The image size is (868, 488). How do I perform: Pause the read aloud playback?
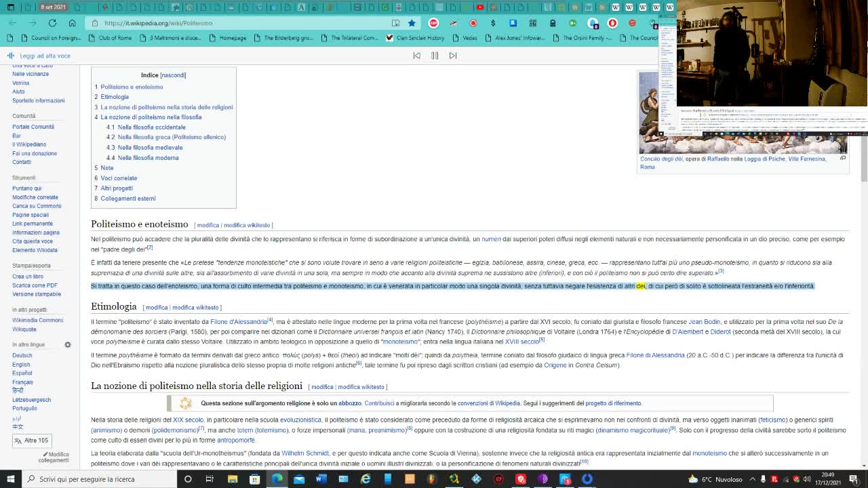click(435, 56)
